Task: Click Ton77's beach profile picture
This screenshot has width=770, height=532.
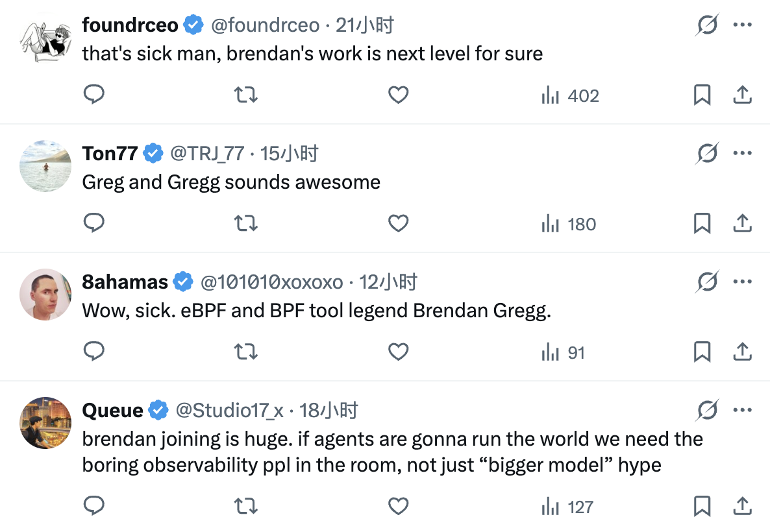Action: pos(45,166)
